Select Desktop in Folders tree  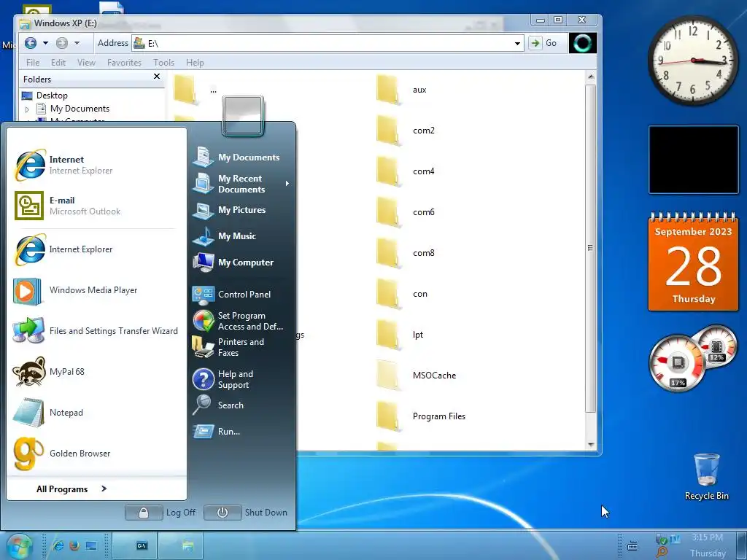click(x=52, y=96)
